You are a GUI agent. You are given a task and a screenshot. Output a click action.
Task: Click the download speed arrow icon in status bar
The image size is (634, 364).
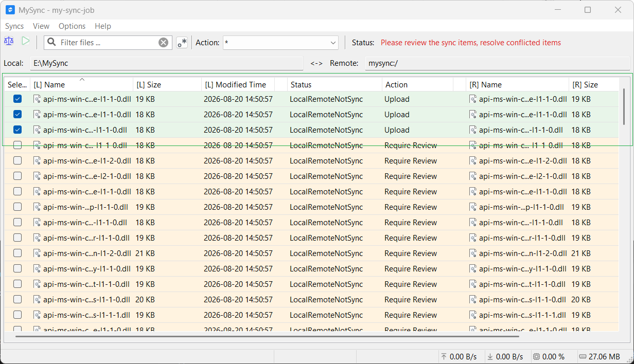tap(490, 356)
